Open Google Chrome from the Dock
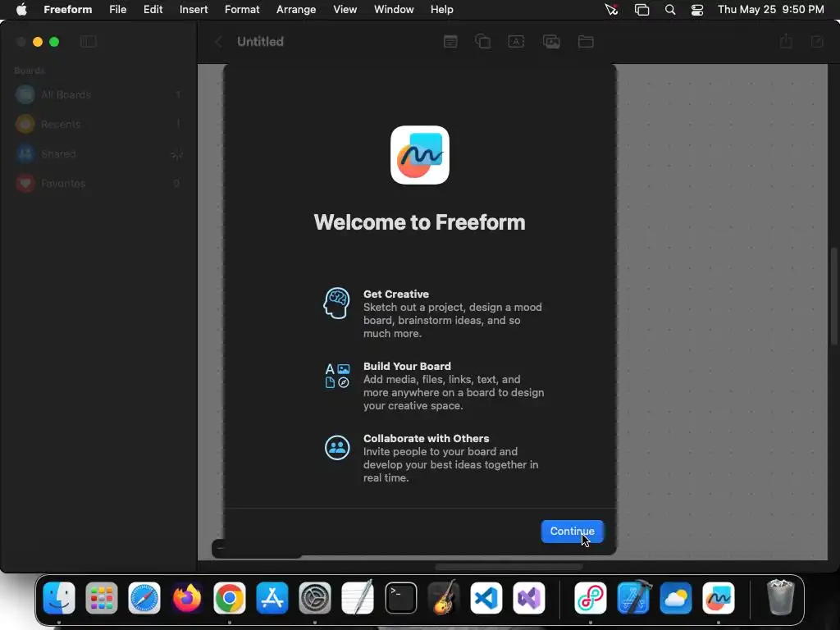The width and height of the screenshot is (840, 630). 230,598
